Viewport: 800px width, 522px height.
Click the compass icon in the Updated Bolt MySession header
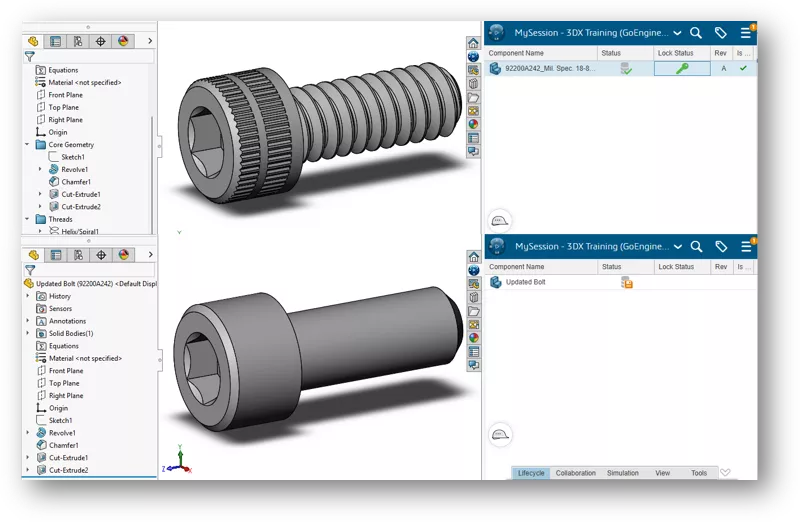point(496,246)
